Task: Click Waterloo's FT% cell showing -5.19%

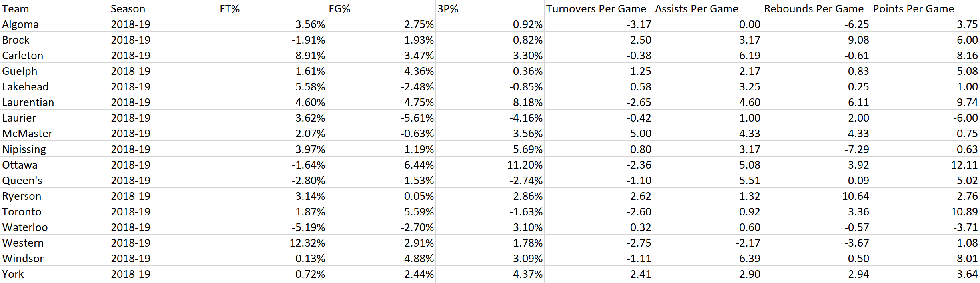Action: tap(308, 227)
